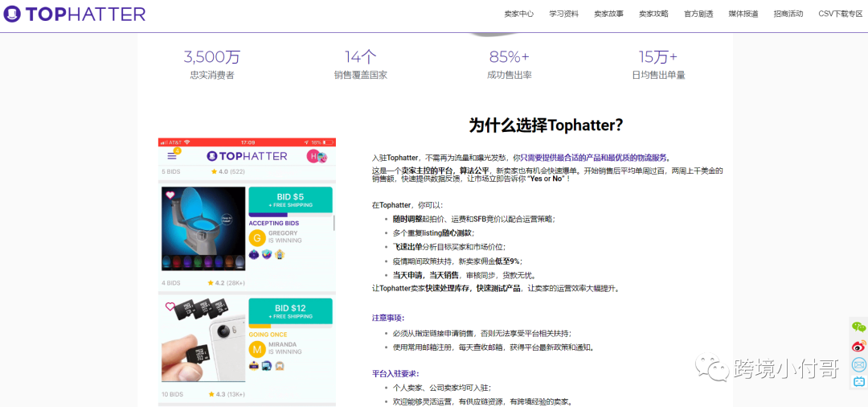Click the bullet starting 使用常用邮箱注册
The height and width of the screenshot is (407, 868).
[x=493, y=347]
